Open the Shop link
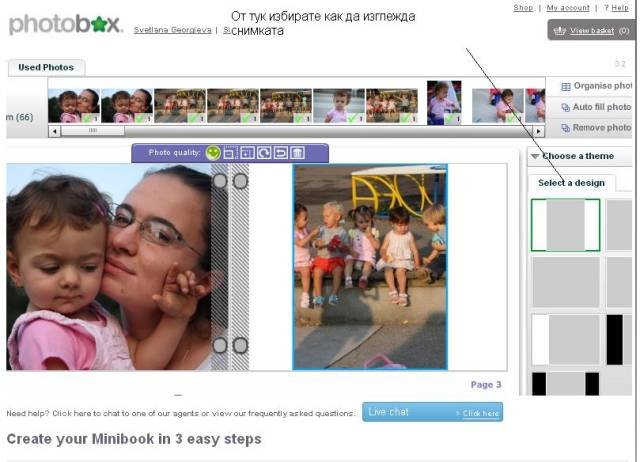The image size is (640, 462). [523, 8]
